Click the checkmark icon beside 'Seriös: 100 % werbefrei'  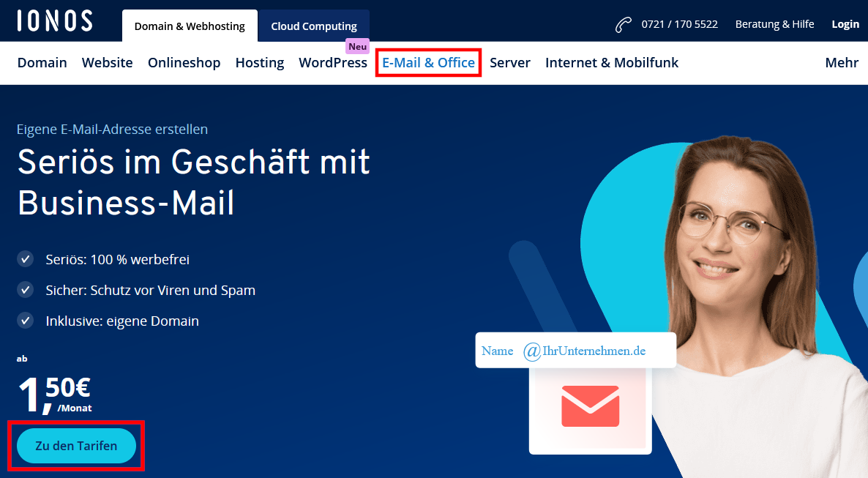tap(25, 258)
